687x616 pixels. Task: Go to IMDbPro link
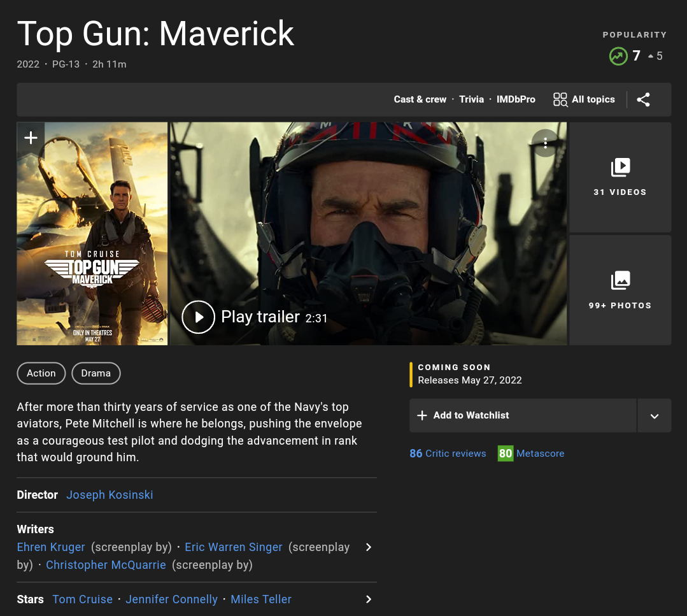(x=516, y=99)
